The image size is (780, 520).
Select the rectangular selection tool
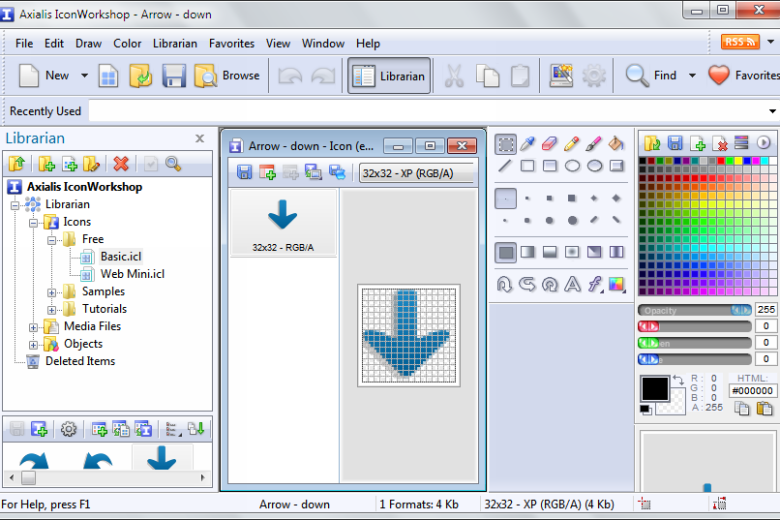pos(505,144)
